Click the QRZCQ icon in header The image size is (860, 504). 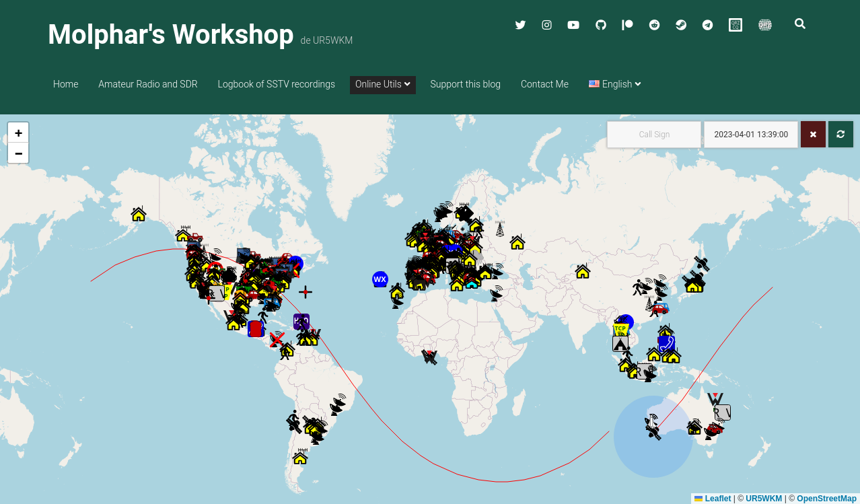coord(736,25)
